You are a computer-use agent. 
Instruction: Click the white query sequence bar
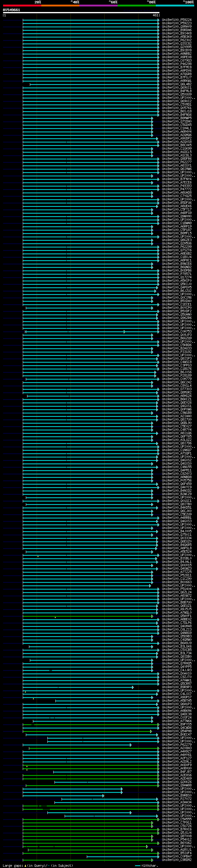click(81, 13)
